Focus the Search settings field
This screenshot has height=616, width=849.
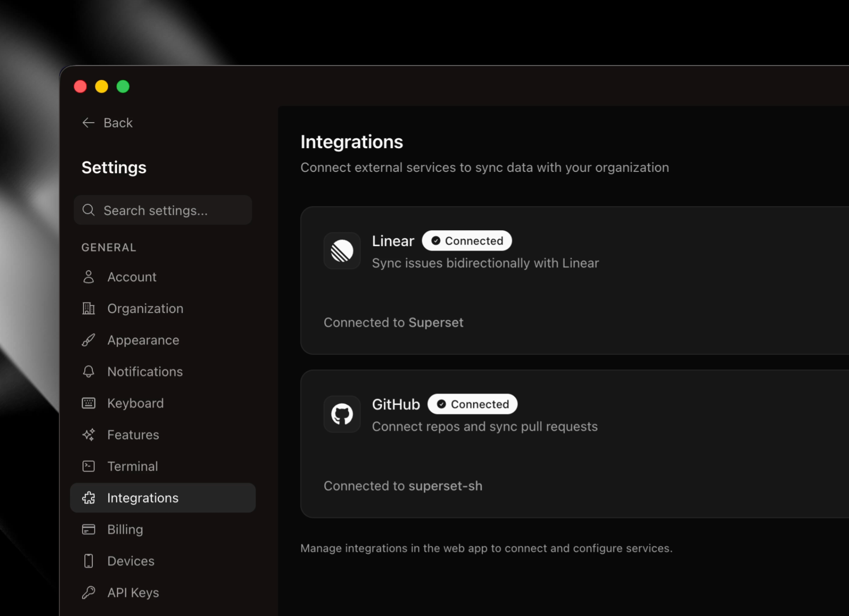163,210
